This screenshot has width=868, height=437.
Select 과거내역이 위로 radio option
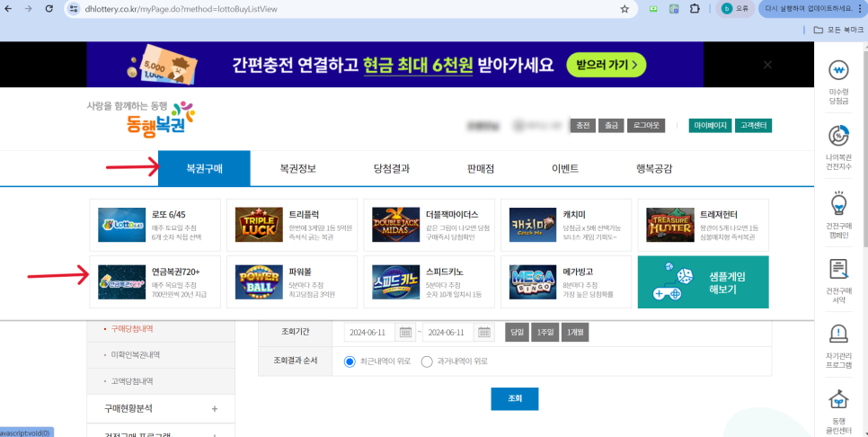tap(426, 361)
